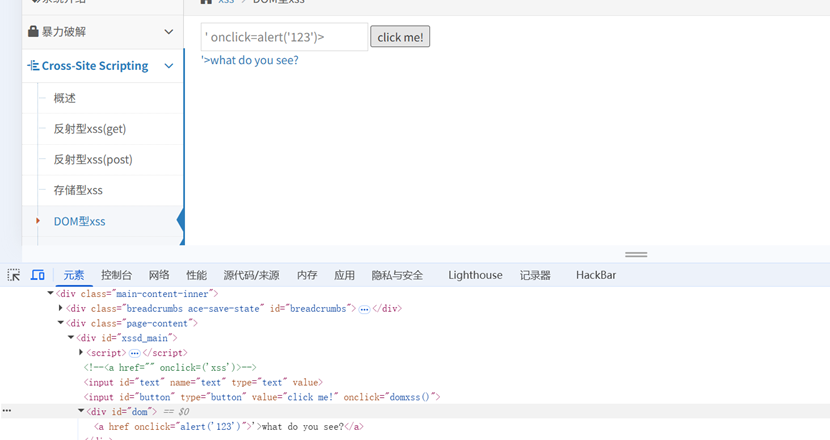Screen dimensions: 830x440
Task: Collapse the xssd_main div node
Action: pyautogui.click(x=70, y=337)
